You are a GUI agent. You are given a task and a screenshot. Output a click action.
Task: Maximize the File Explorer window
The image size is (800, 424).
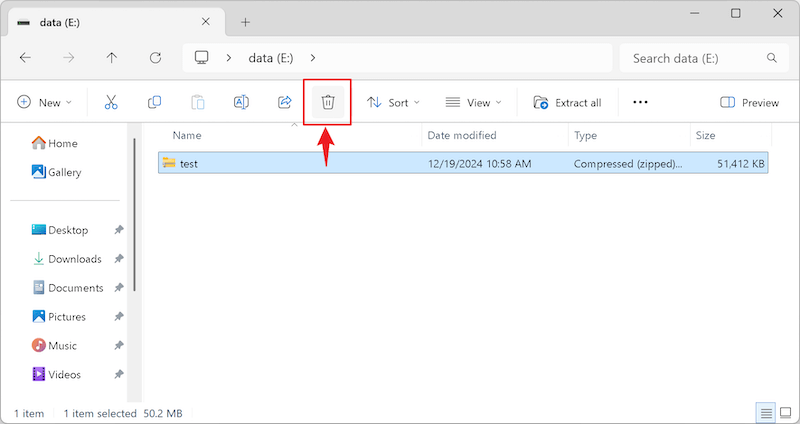[x=736, y=14]
